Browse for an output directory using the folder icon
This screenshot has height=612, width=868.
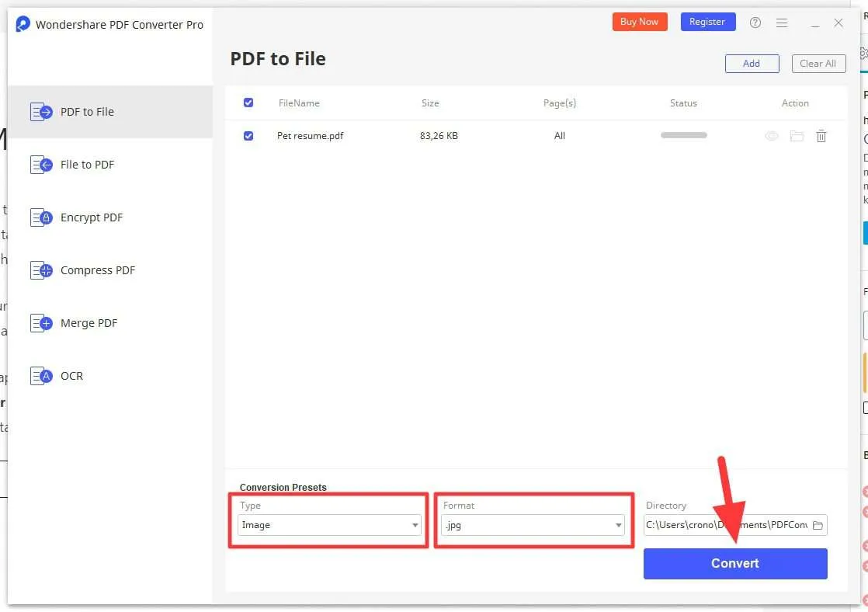[x=818, y=525]
